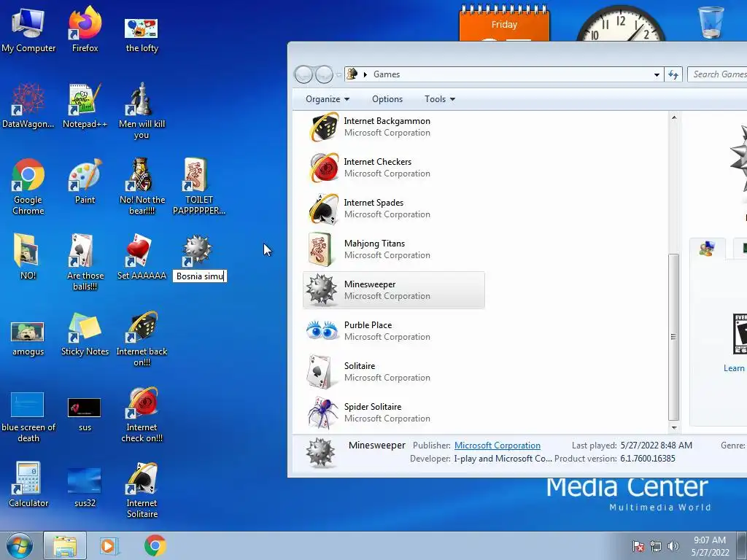Select Solitaire in Games list
This screenshot has height=560, width=747.
pyautogui.click(x=393, y=372)
